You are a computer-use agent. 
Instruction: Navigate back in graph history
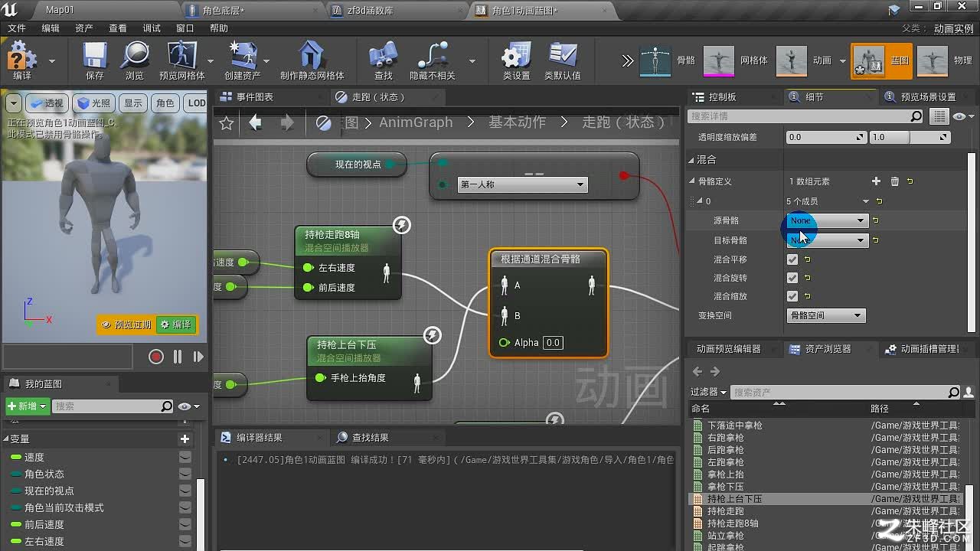click(256, 123)
